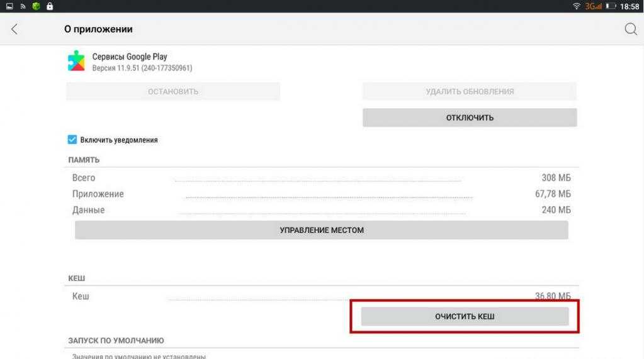The height and width of the screenshot is (359, 644).
Task: Select the Кеш 36,80 МБ row
Action: (x=321, y=295)
